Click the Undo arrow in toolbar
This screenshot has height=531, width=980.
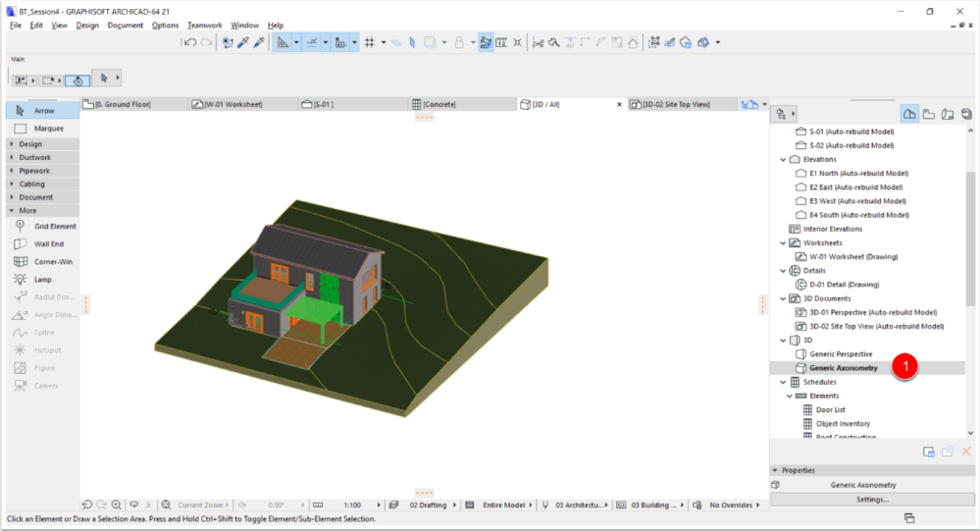pyautogui.click(x=189, y=42)
